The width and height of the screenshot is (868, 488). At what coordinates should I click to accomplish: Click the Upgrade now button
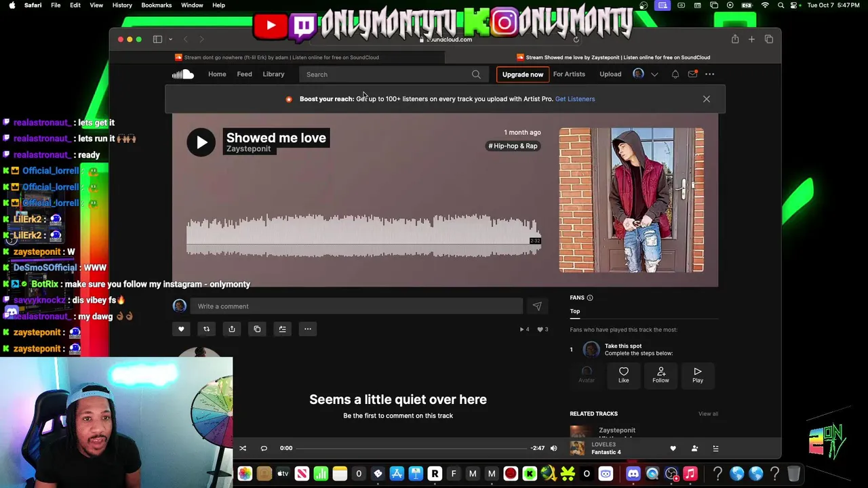[x=523, y=75]
